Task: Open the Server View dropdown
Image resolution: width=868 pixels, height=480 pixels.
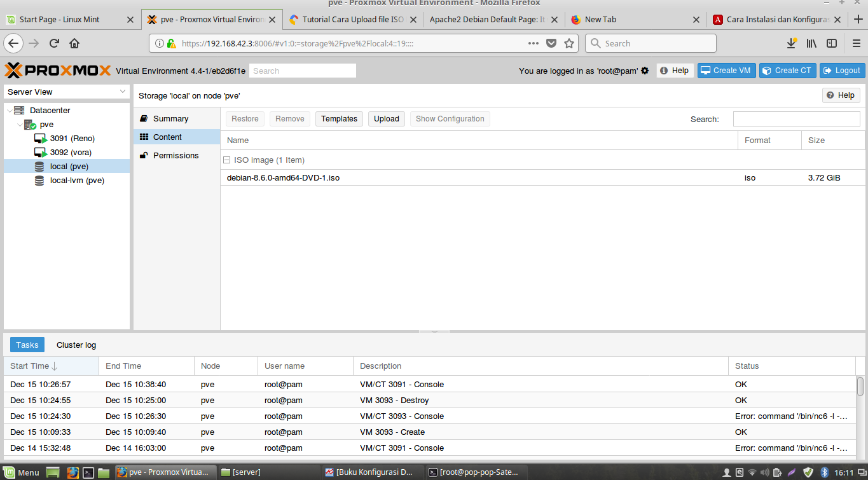Action: pyautogui.click(x=67, y=92)
